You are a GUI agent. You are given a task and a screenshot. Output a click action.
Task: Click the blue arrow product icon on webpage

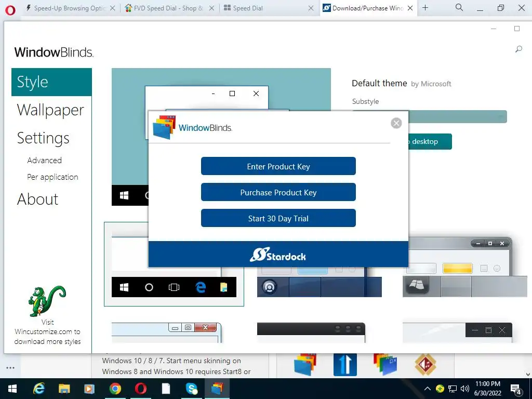click(345, 364)
